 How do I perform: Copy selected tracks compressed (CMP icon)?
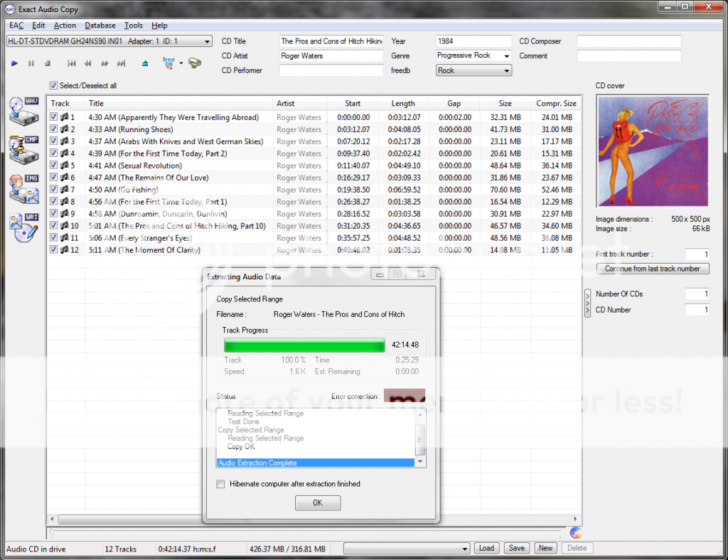tap(24, 150)
